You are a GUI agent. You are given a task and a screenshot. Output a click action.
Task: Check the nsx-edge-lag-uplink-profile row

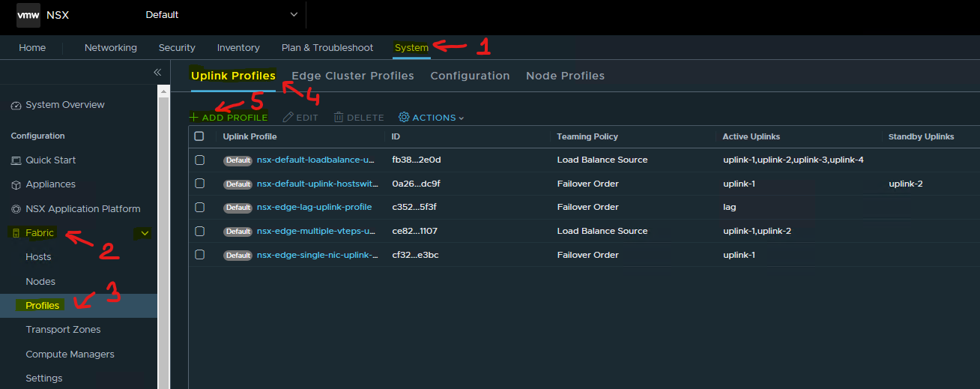coord(199,207)
